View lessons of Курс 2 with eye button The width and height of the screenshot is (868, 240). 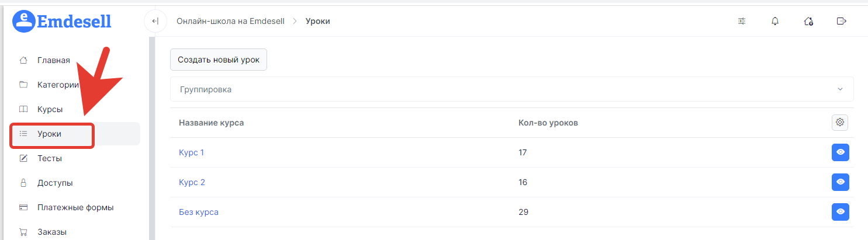pos(841,182)
